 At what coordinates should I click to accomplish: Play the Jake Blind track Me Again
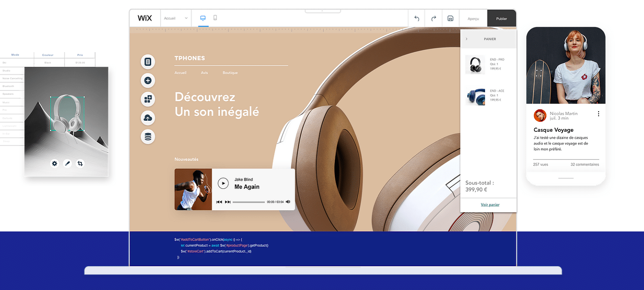pos(223,183)
